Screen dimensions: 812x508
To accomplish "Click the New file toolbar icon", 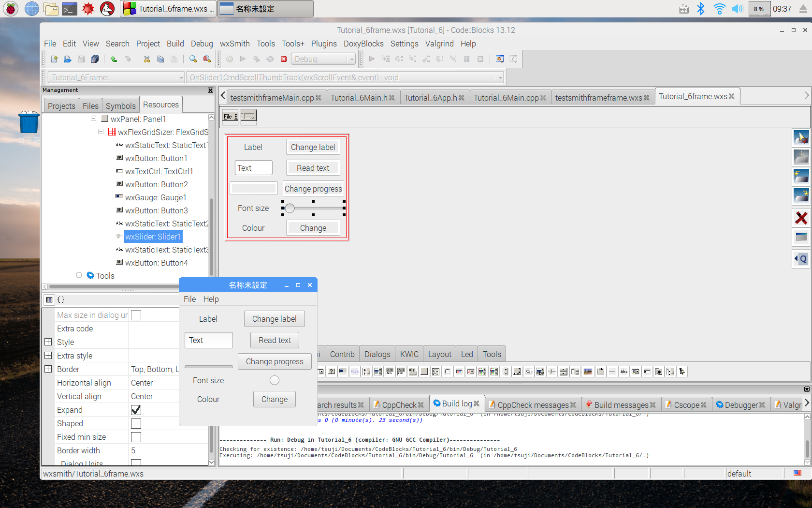I will [54, 59].
